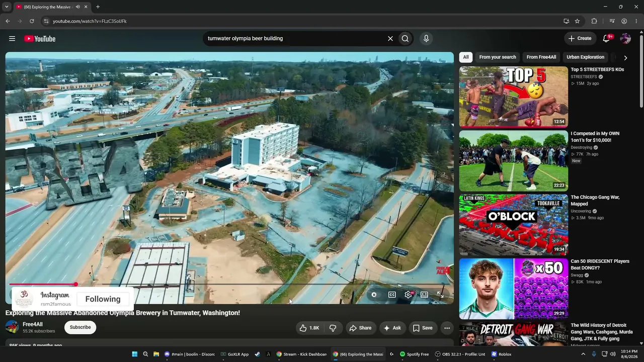Open the system volume icon
644x362 pixels.
613,354
